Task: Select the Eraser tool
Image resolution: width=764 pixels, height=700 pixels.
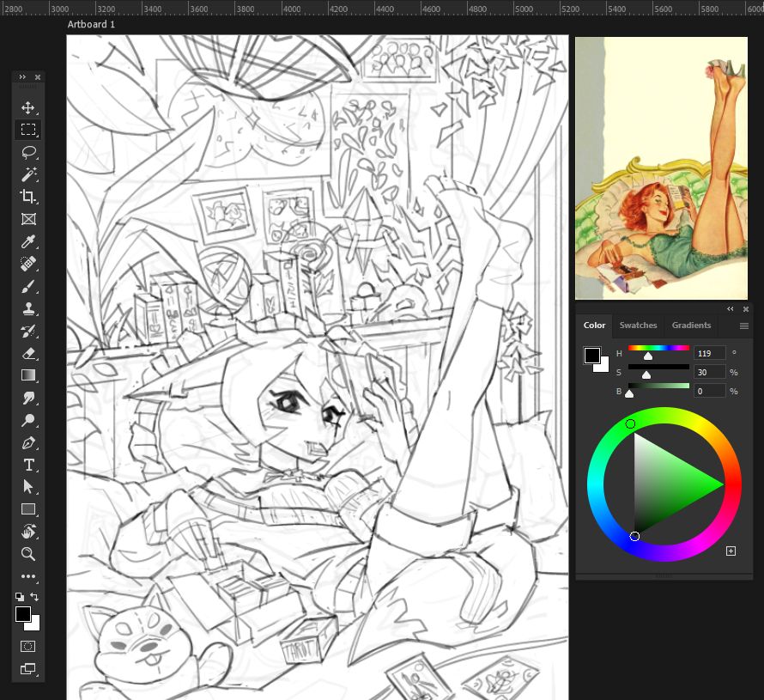Action: (x=28, y=353)
